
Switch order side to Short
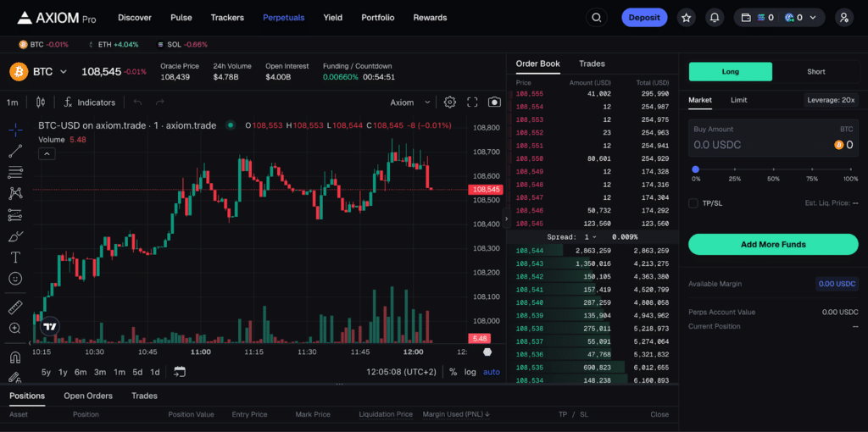(816, 71)
